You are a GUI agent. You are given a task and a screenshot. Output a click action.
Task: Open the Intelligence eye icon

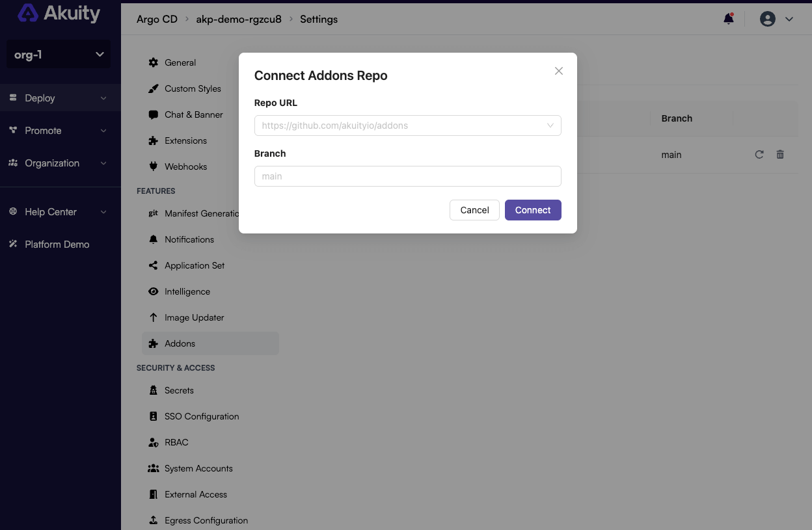(x=153, y=291)
